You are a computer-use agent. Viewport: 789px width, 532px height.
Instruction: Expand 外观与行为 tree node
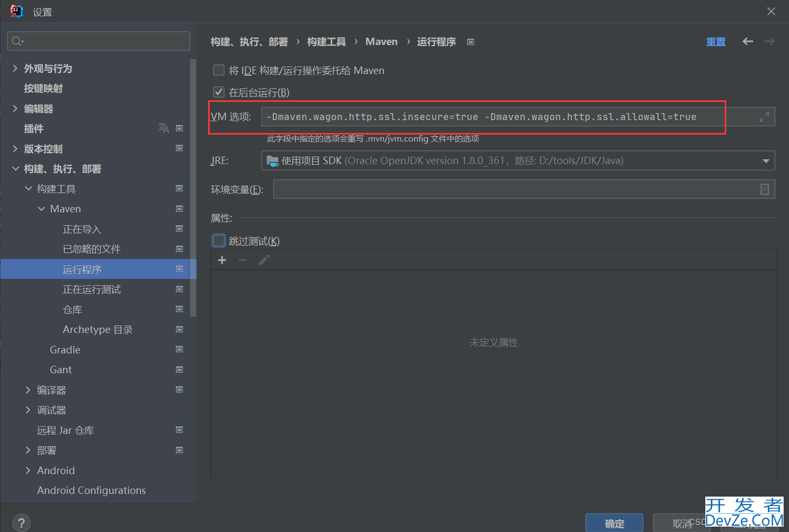click(x=15, y=68)
